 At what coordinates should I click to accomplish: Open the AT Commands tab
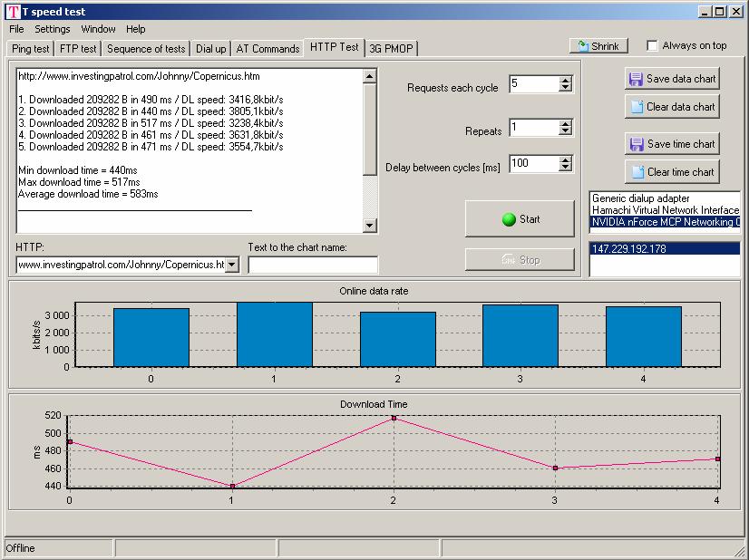coord(267,49)
